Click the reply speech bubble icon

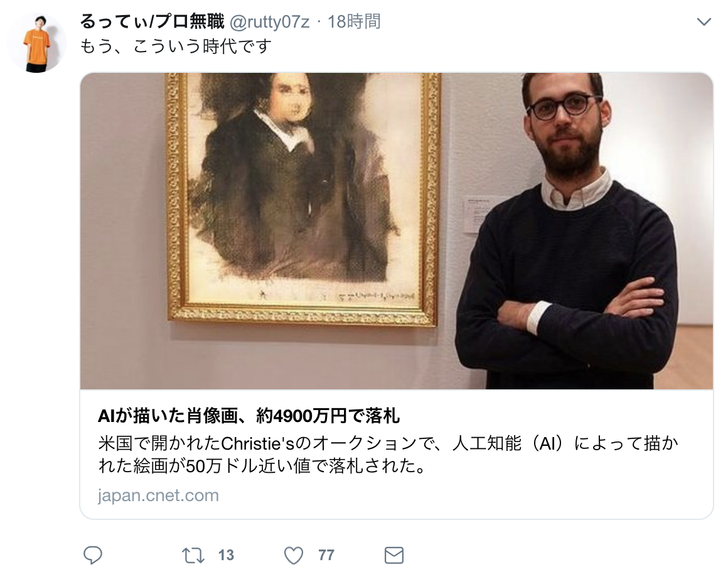[92, 555]
